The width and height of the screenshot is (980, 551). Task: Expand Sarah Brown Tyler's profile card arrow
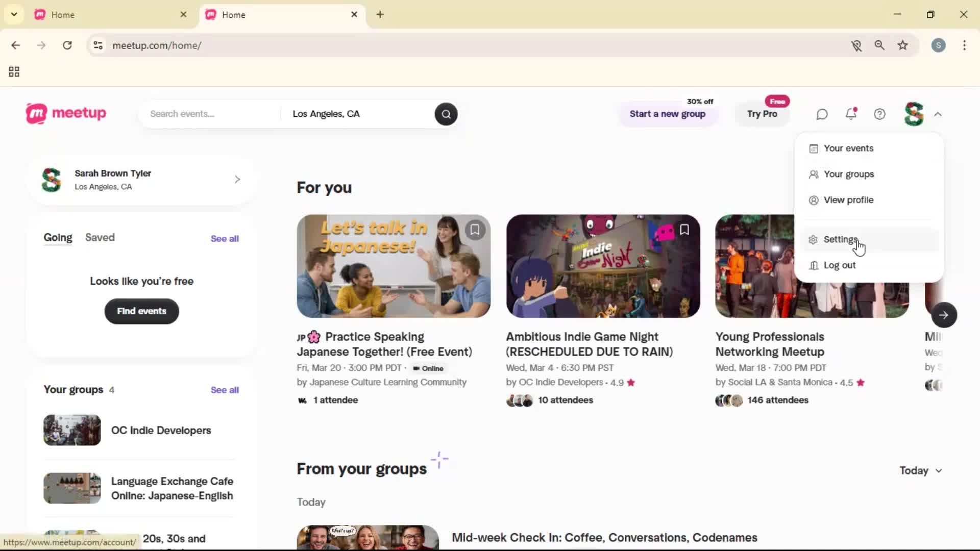236,179
